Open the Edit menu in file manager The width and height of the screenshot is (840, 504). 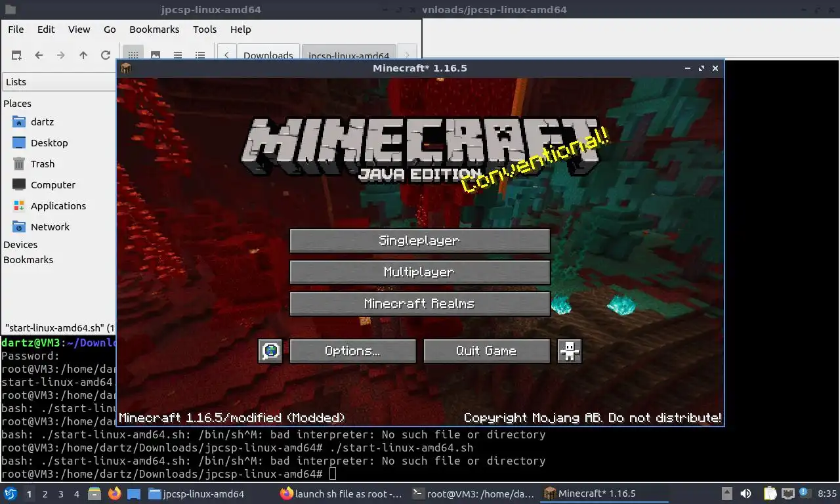tap(46, 30)
